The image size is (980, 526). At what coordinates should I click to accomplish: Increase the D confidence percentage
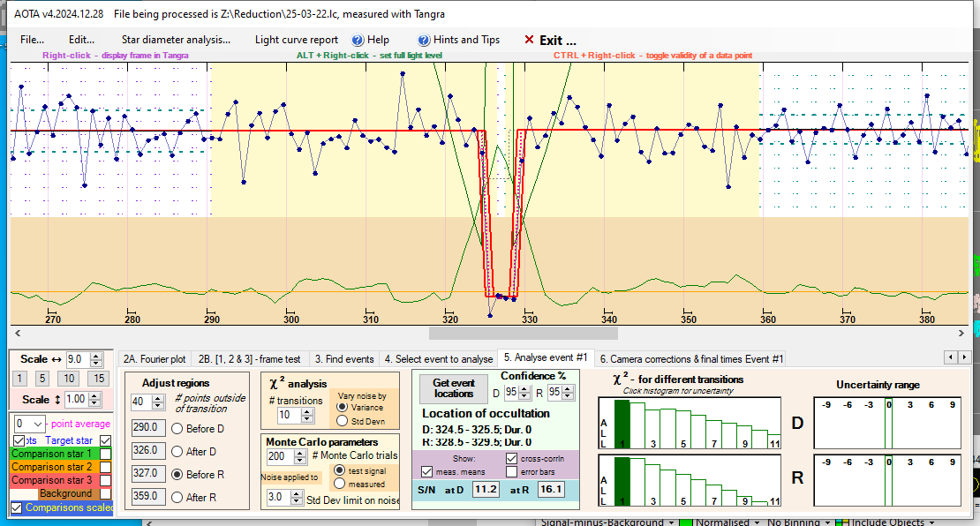pyautogui.click(x=524, y=389)
